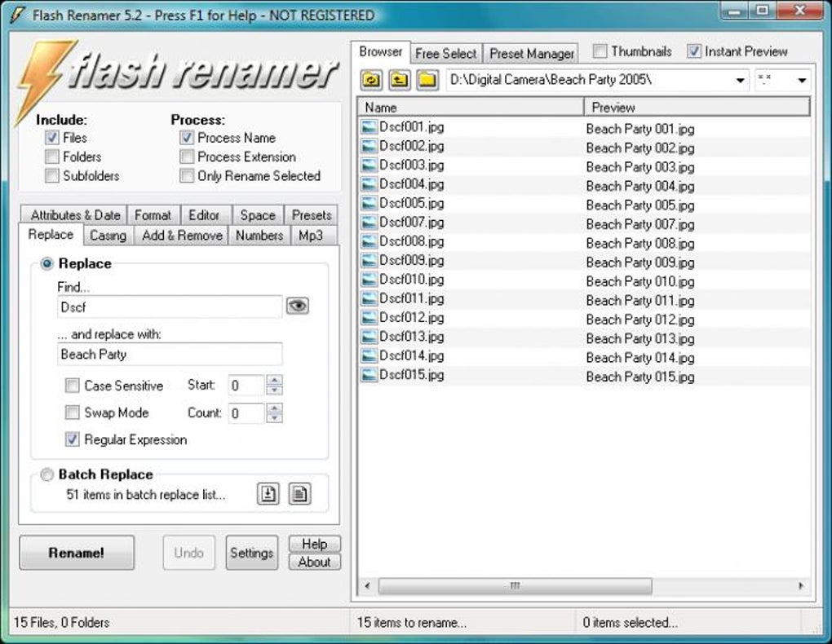Open the Add & Remove tab
This screenshot has width=832, height=644.
point(182,235)
